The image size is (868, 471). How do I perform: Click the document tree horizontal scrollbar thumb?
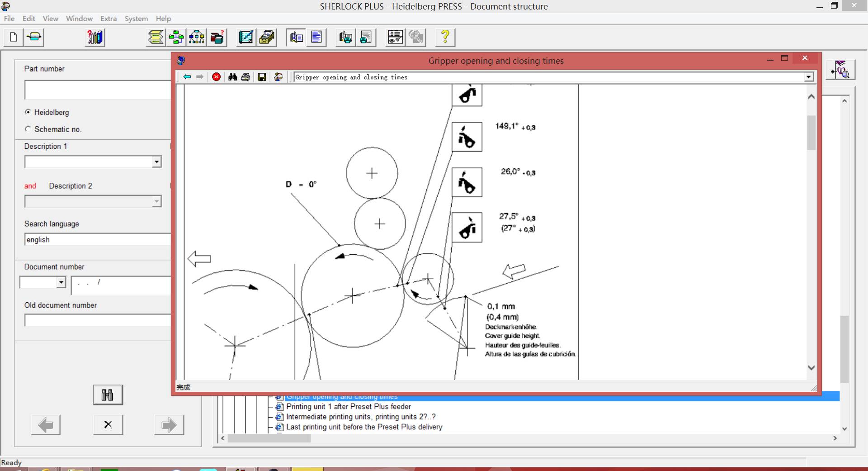(x=269, y=438)
